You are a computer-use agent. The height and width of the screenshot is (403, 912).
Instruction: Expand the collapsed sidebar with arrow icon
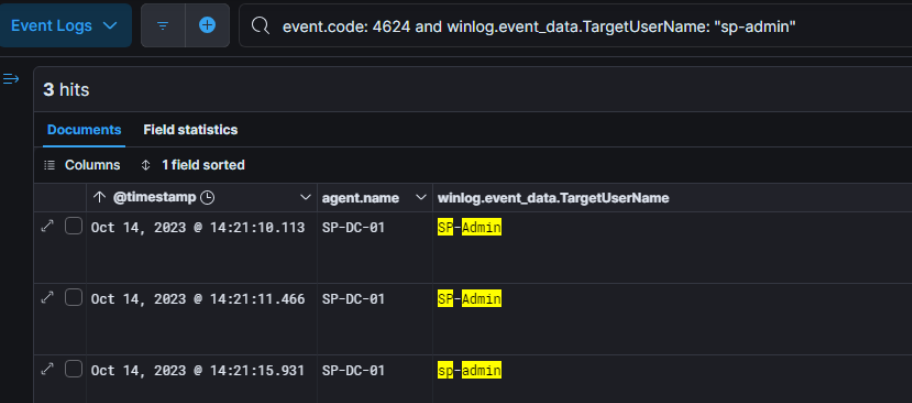(x=11, y=79)
